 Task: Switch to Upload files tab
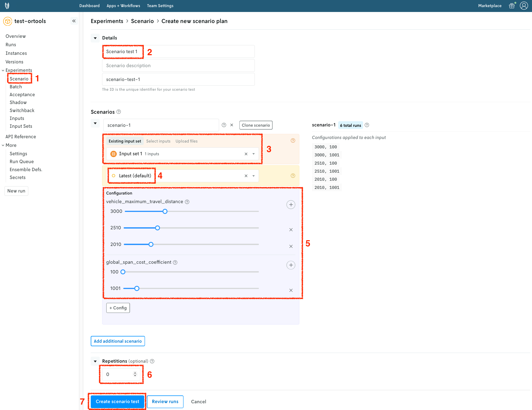[x=186, y=141]
